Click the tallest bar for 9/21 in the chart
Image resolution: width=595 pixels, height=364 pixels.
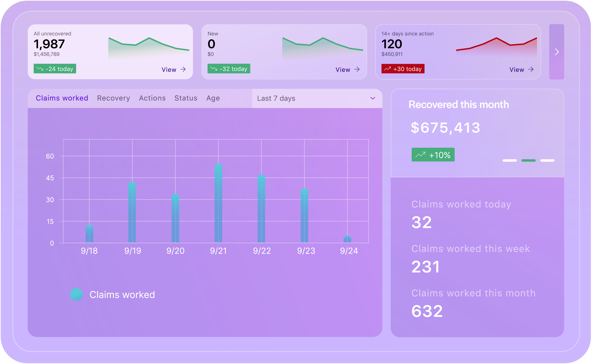(x=219, y=203)
